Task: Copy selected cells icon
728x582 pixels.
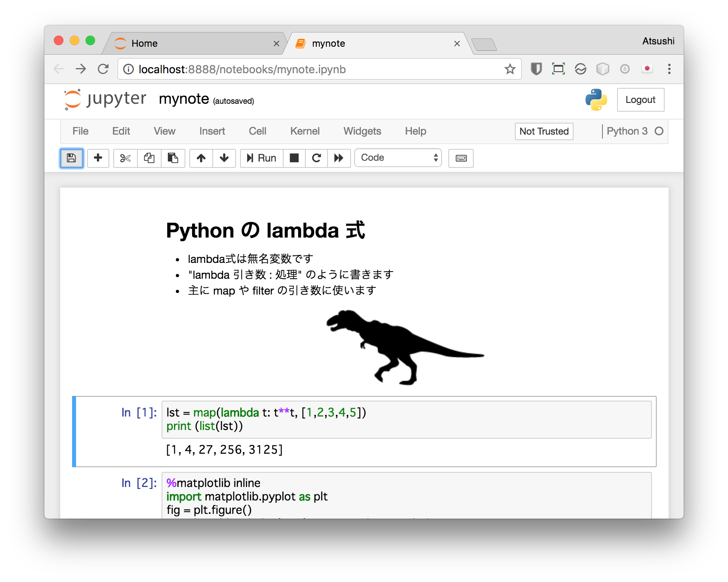Action: pos(149,158)
